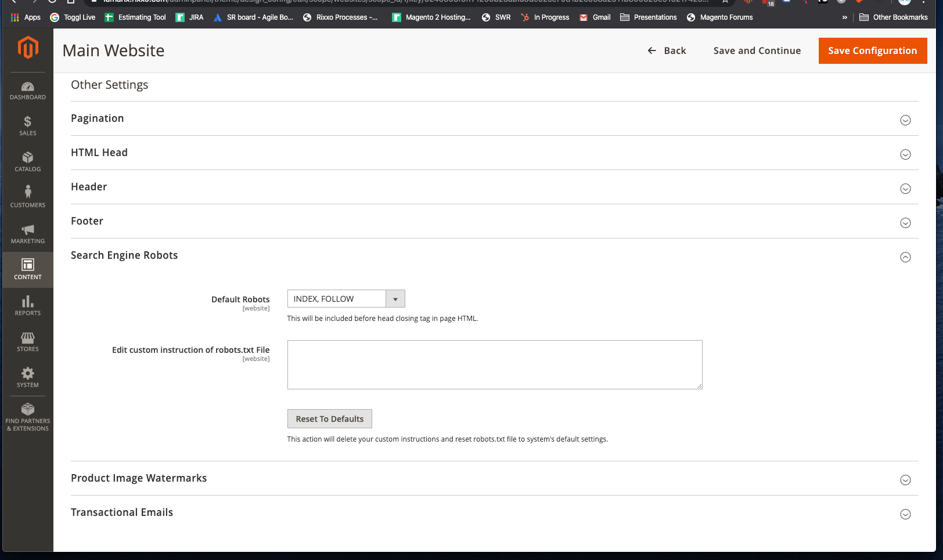Open the Magento Dashboard from sidebar
This screenshot has width=943, height=560.
click(x=27, y=90)
